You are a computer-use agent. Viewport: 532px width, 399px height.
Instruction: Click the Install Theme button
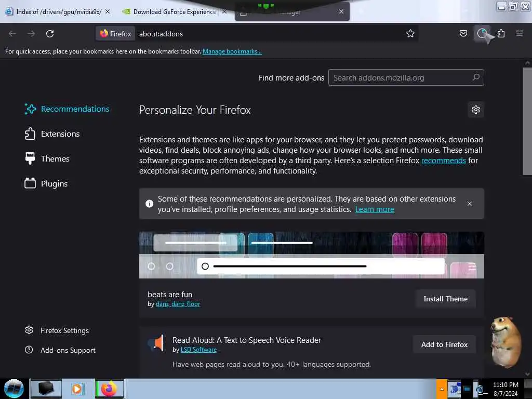point(445,299)
